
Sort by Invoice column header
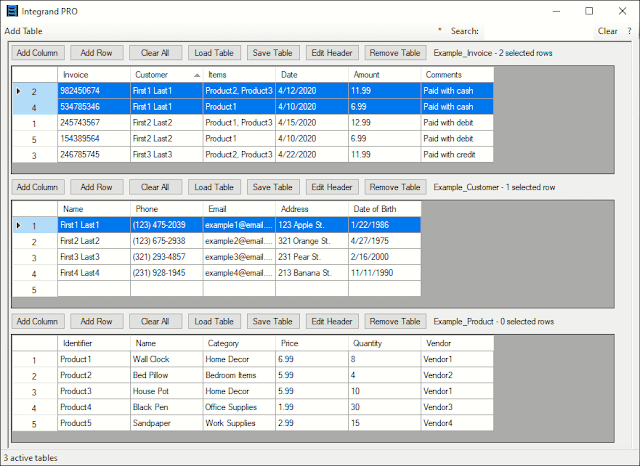[x=94, y=75]
